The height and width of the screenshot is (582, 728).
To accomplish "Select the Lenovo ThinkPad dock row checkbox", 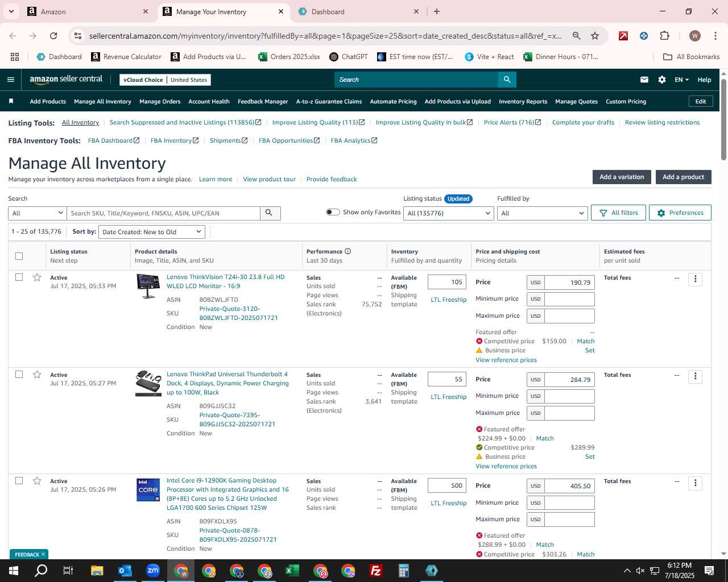I will coord(19,375).
